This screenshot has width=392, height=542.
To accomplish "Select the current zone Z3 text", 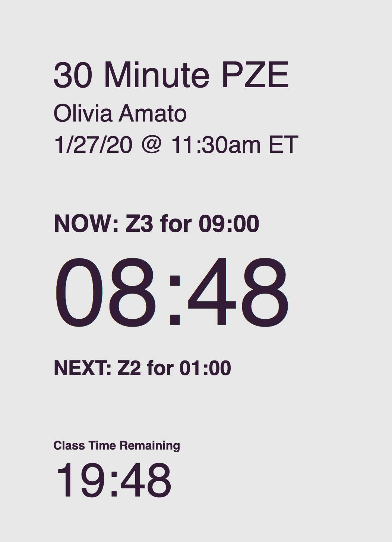I will point(139,224).
